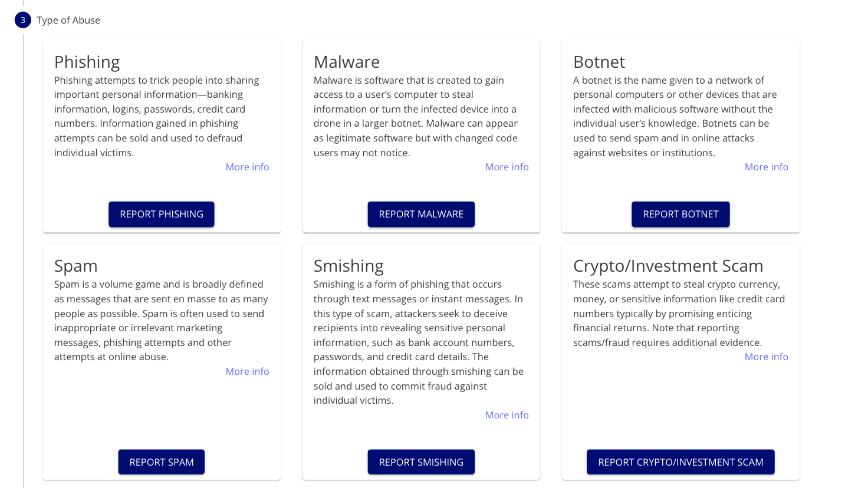Click the Report Botnet button

pyautogui.click(x=680, y=214)
